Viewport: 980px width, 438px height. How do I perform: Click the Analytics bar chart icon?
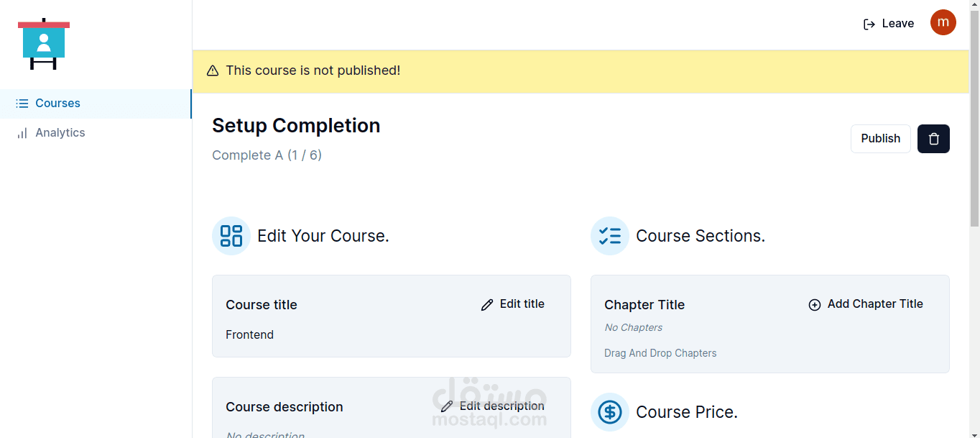[22, 133]
